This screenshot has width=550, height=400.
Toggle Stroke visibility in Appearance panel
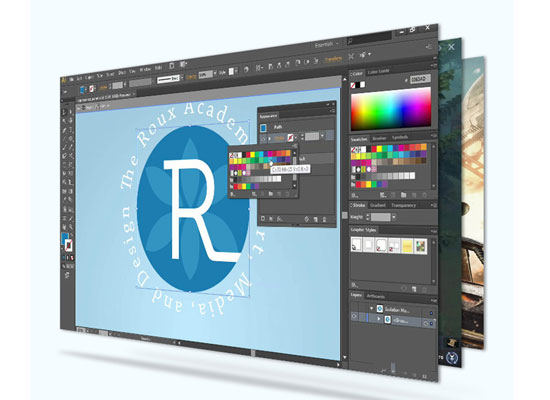[263, 138]
